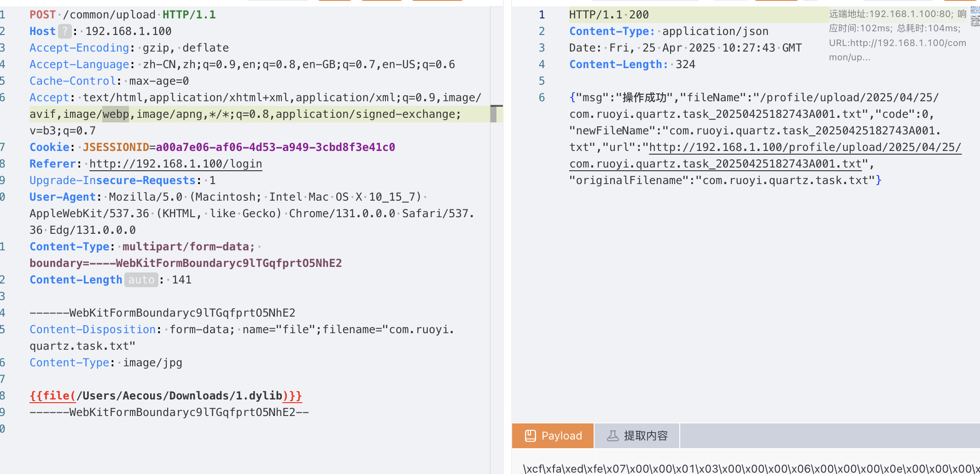The image size is (980, 474).
Task: Click the response minimap thumbnail at top right
Action: [x=975, y=17]
